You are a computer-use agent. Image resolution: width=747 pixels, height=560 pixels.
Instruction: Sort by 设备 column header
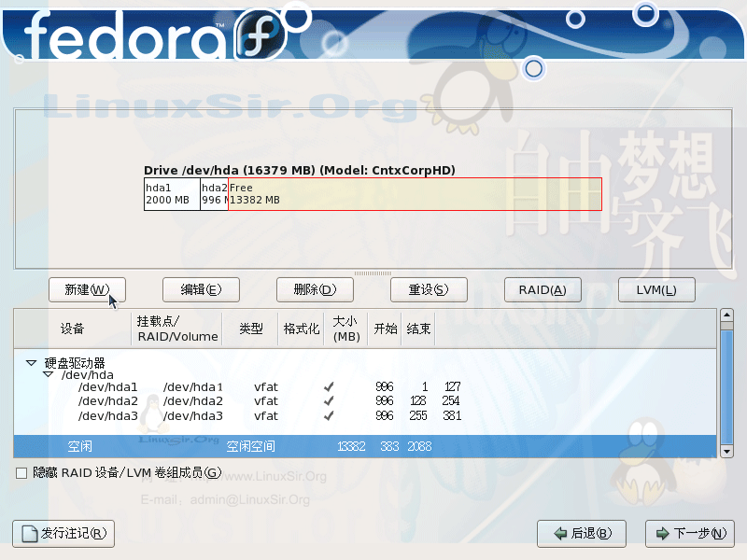73,329
